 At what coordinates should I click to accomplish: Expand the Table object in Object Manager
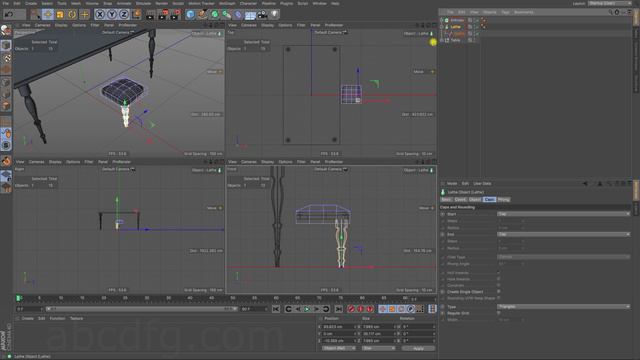(x=442, y=40)
